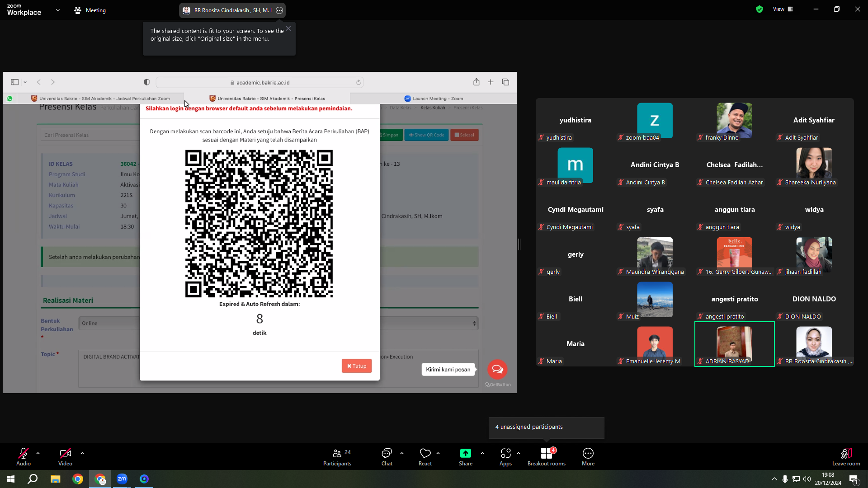868x488 pixels.
Task: Open the Participants panel
Action: tap(337, 457)
